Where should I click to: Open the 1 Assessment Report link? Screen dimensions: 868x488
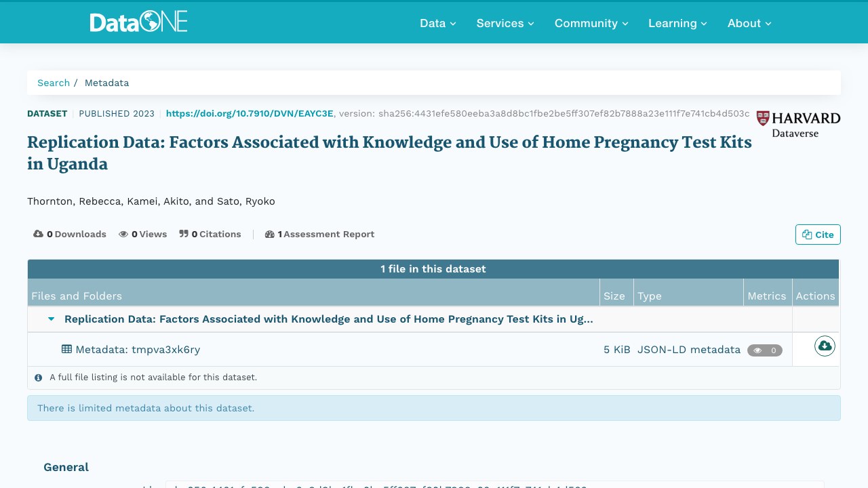(x=319, y=235)
